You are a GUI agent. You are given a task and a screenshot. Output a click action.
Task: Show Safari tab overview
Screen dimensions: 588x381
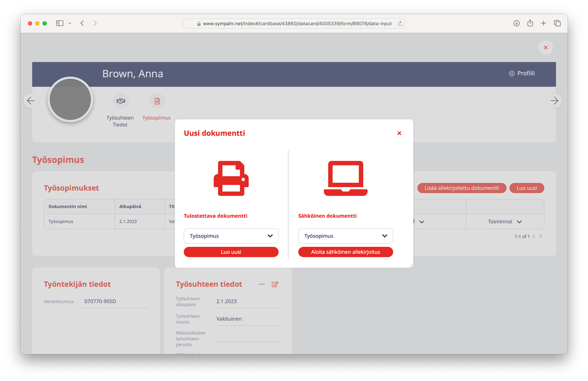tap(557, 23)
